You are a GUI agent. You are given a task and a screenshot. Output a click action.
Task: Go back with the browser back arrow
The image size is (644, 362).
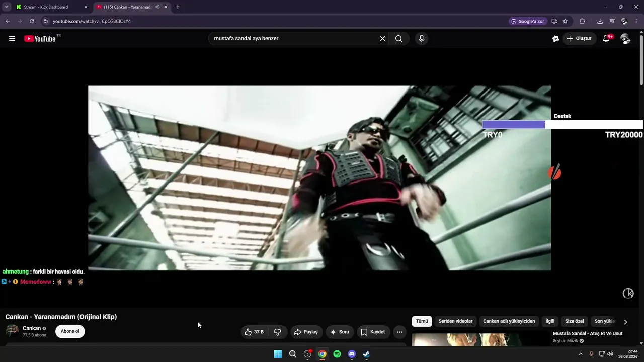coord(8,21)
